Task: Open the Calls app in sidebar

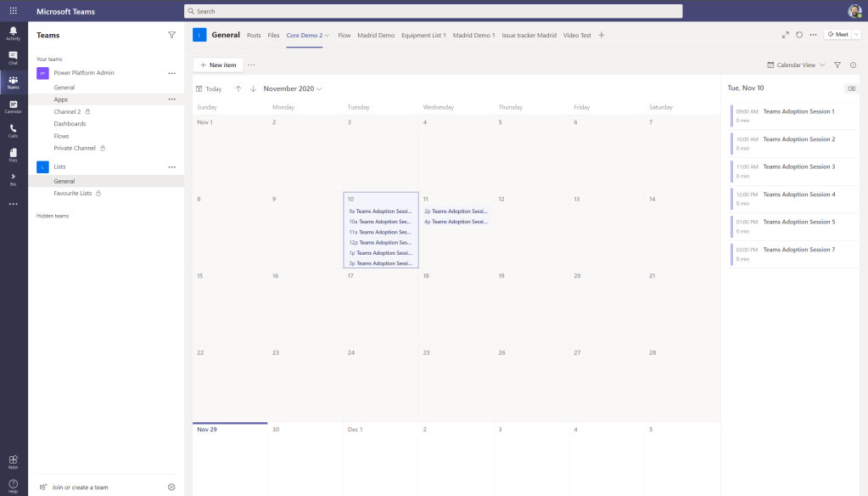Action: pos(13,130)
